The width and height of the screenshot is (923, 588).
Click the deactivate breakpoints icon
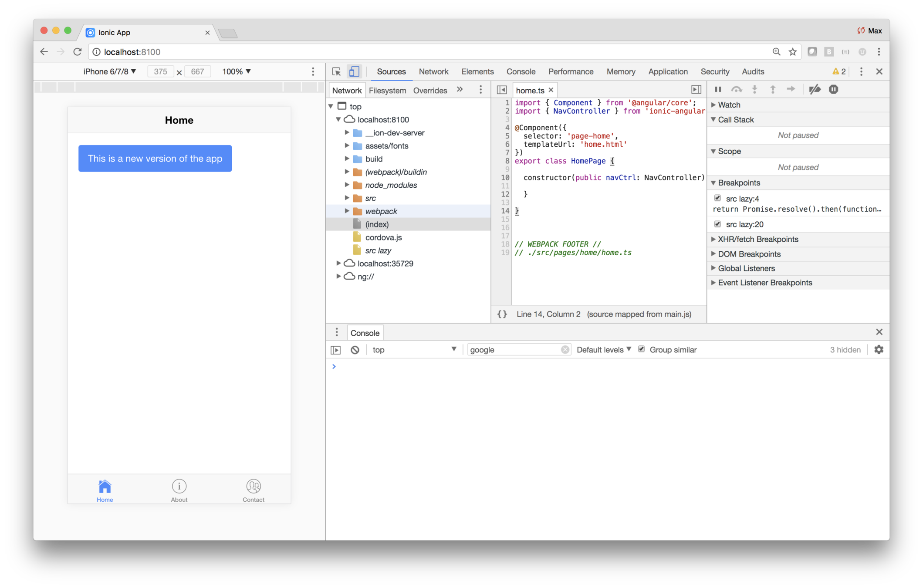click(x=815, y=89)
